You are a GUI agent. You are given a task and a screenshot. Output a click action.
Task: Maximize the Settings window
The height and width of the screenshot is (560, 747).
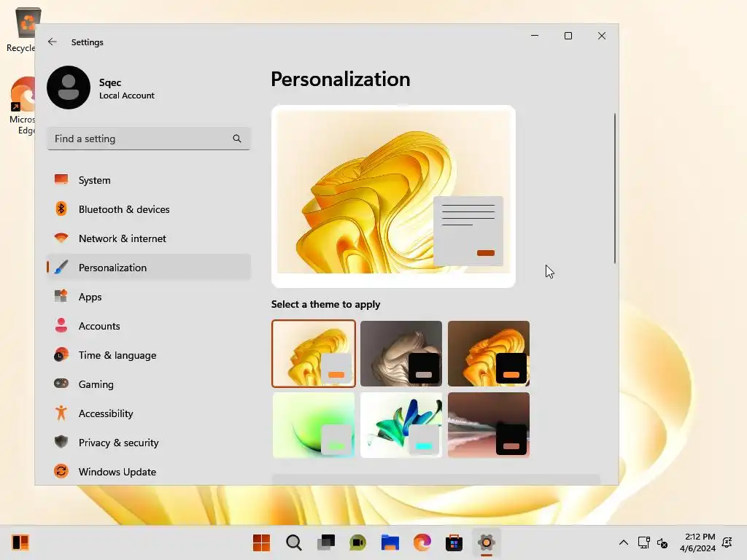pyautogui.click(x=568, y=36)
